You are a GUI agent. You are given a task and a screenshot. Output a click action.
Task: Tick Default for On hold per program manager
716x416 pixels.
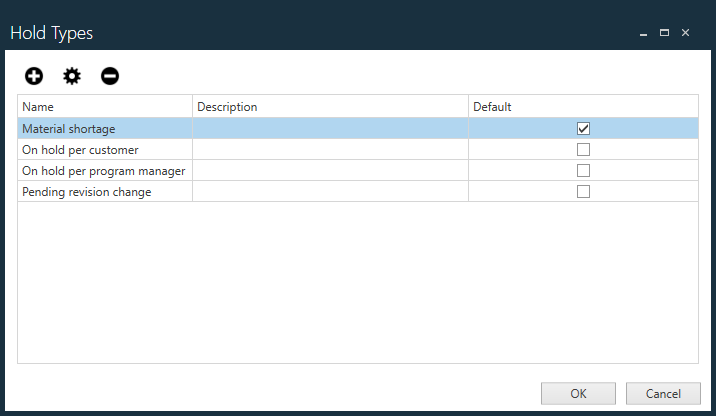pyautogui.click(x=584, y=171)
